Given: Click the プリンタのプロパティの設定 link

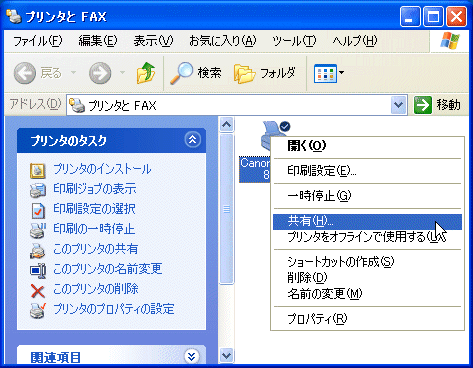Looking at the screenshot, I should coord(114,309).
